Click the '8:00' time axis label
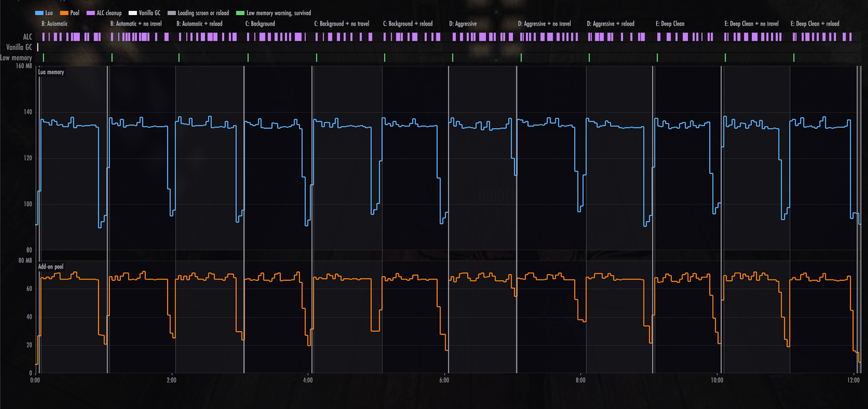Image resolution: width=868 pixels, height=409 pixels. coord(580,381)
